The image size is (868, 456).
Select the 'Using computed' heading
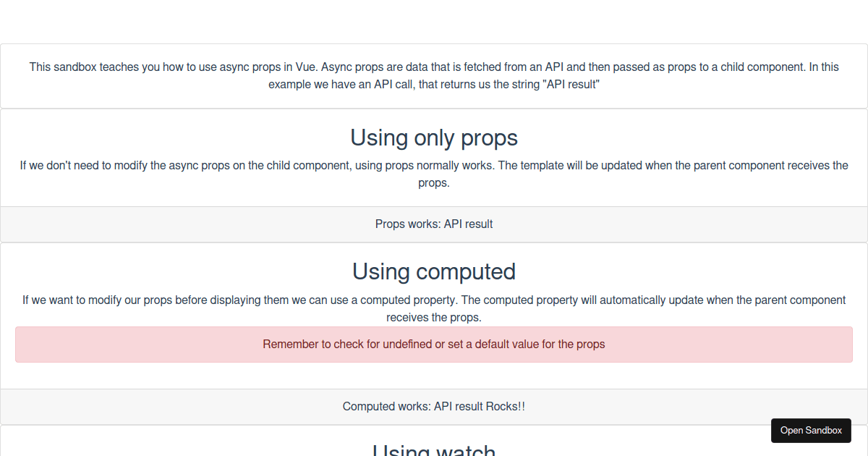click(x=434, y=271)
